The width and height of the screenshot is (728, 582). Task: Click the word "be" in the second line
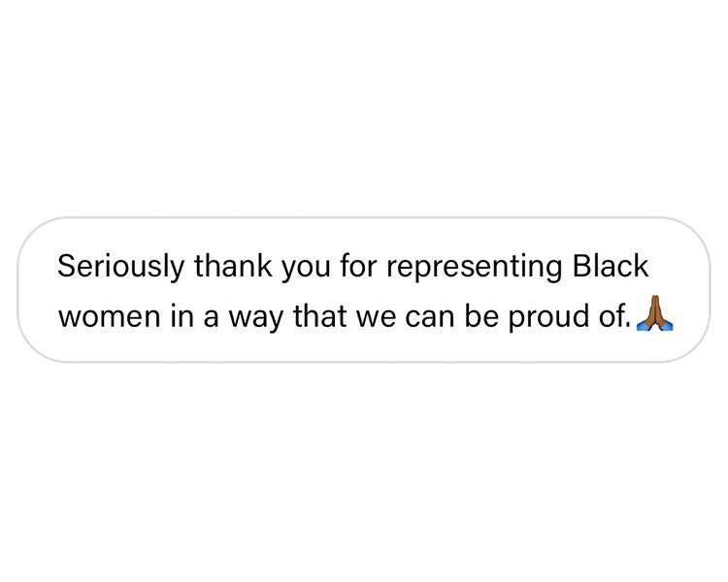coord(481,315)
